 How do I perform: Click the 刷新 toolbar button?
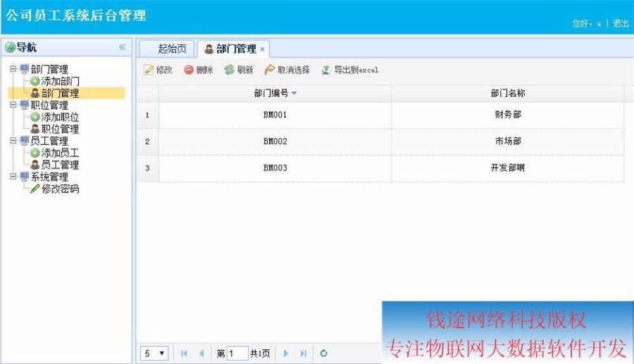pyautogui.click(x=239, y=70)
